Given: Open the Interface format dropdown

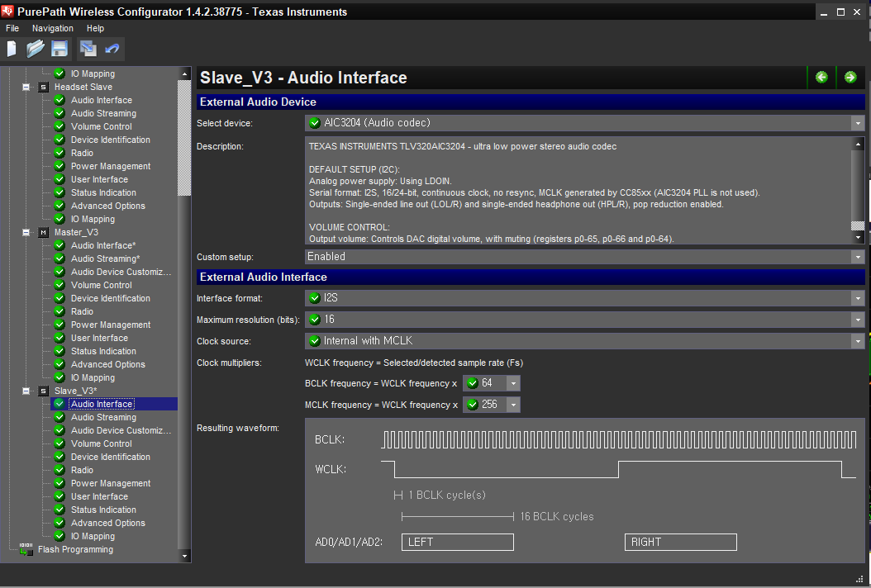Looking at the screenshot, I should [859, 298].
